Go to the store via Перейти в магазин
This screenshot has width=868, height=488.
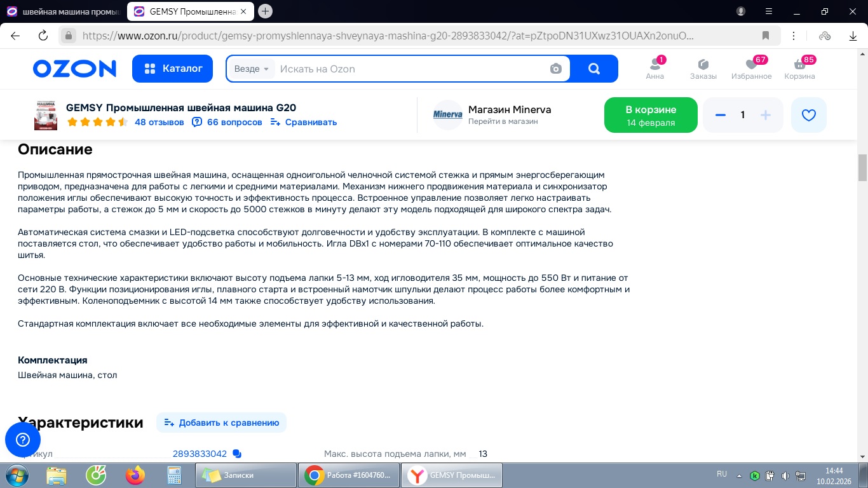point(503,121)
